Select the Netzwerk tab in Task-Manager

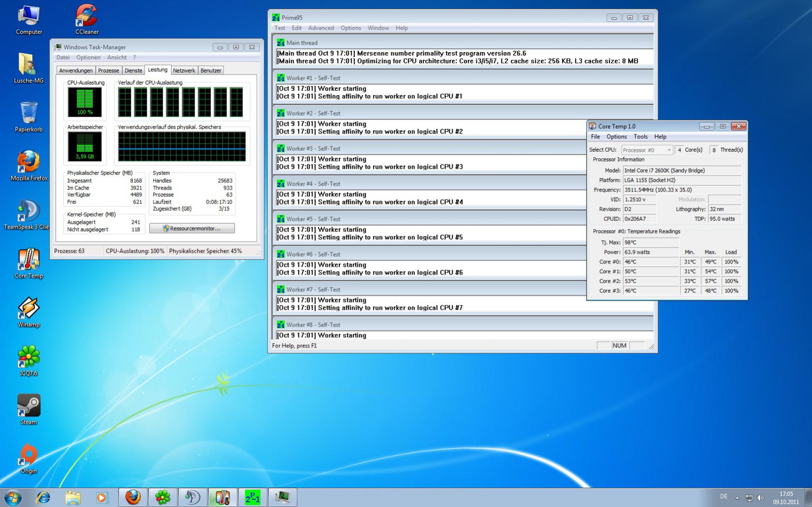[184, 71]
